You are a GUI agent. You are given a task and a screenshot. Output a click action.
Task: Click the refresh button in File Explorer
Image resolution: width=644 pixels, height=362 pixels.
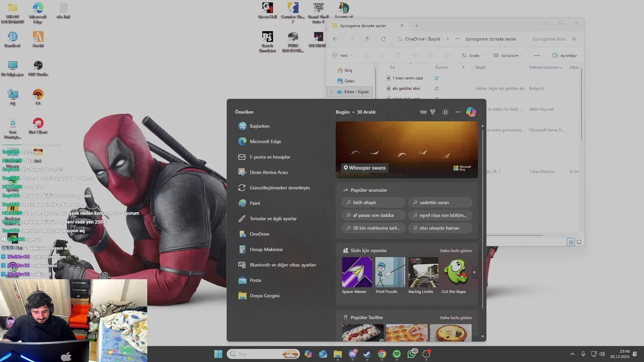point(383,39)
